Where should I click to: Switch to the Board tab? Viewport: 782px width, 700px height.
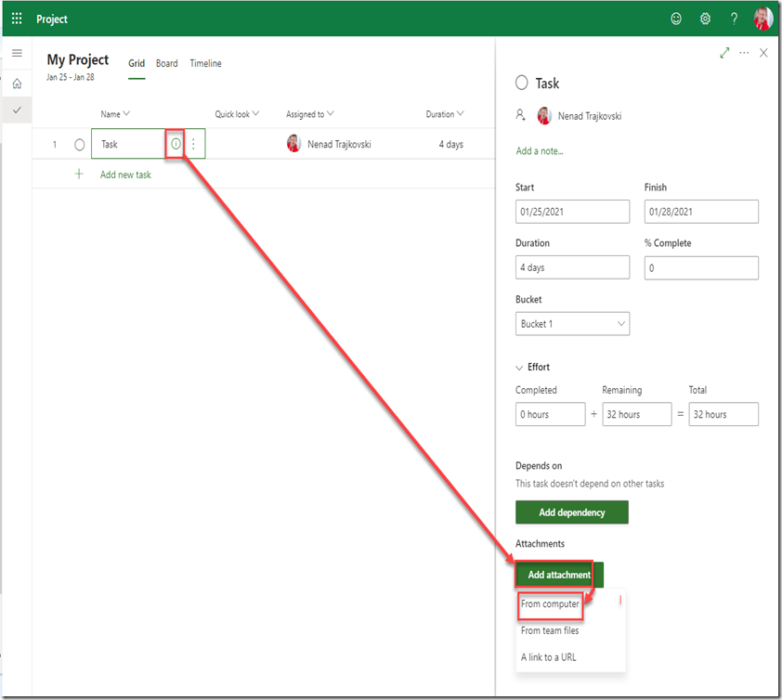(x=167, y=64)
